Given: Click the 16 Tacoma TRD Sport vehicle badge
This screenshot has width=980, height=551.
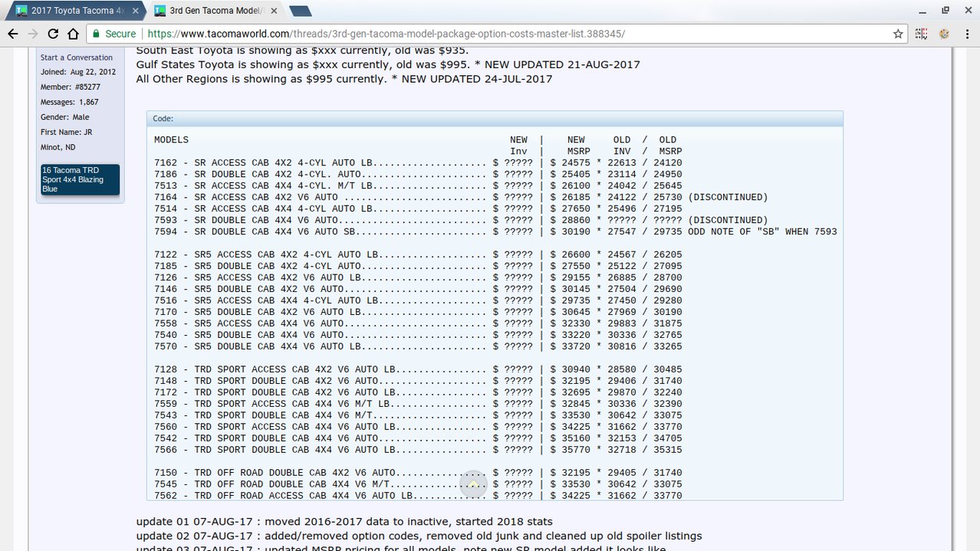Looking at the screenshot, I should [81, 179].
